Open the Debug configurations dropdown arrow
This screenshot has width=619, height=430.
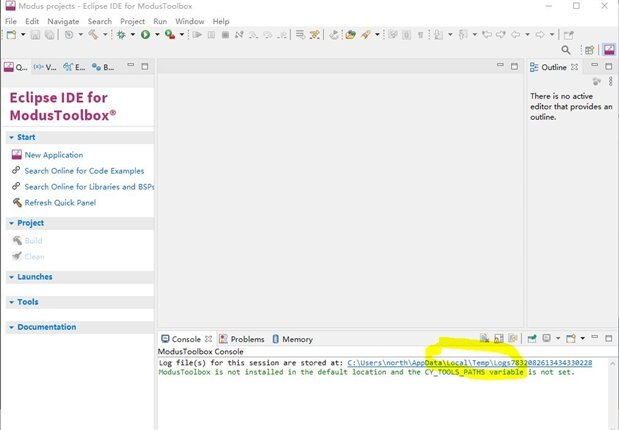(x=133, y=35)
